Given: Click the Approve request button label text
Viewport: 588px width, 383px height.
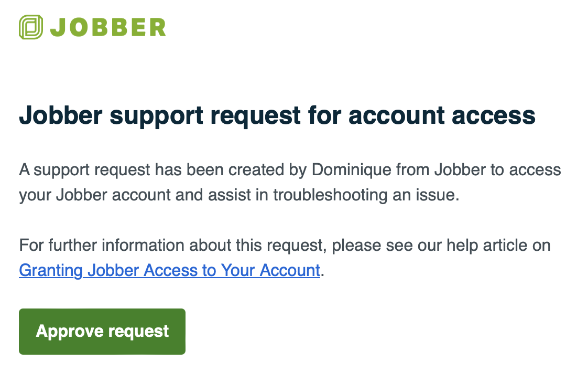Looking at the screenshot, I should (x=102, y=331).
